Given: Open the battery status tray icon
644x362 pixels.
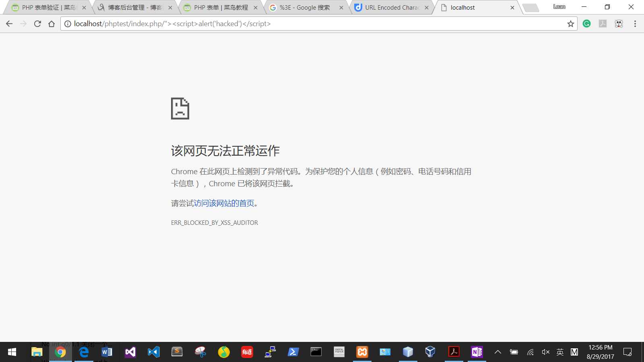Looking at the screenshot, I should pyautogui.click(x=514, y=352).
